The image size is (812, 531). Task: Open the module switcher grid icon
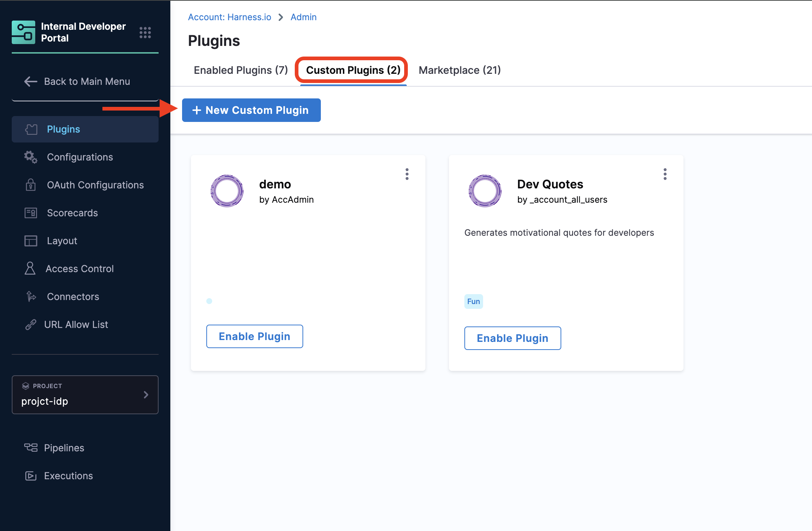pos(145,33)
